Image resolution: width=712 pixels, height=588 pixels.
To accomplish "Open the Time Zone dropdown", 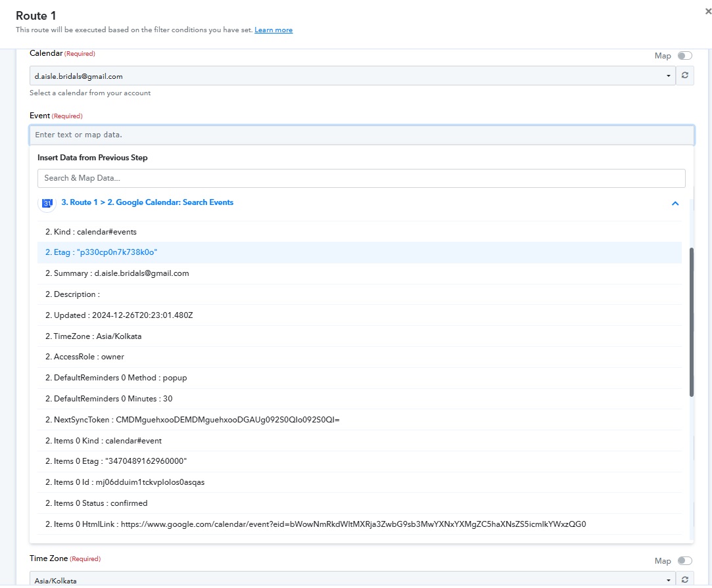I will [352, 580].
